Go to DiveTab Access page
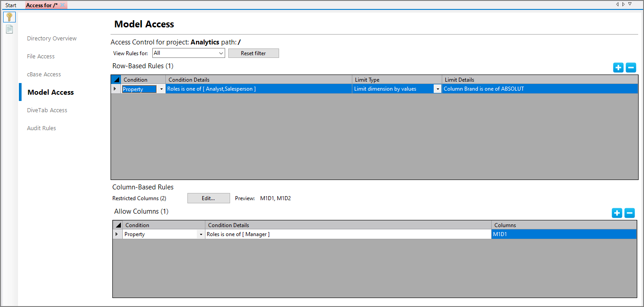The height and width of the screenshot is (307, 644). tap(47, 110)
